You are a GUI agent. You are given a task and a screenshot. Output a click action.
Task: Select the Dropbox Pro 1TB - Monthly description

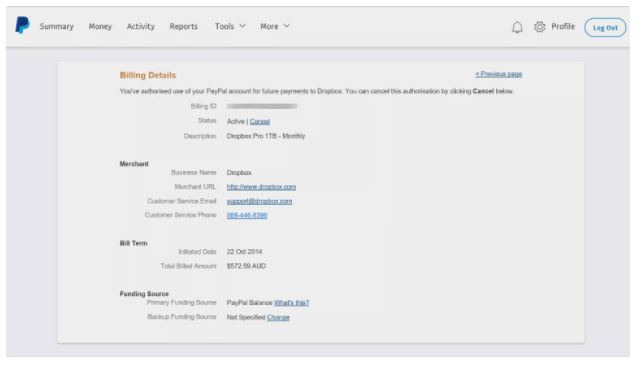(266, 136)
